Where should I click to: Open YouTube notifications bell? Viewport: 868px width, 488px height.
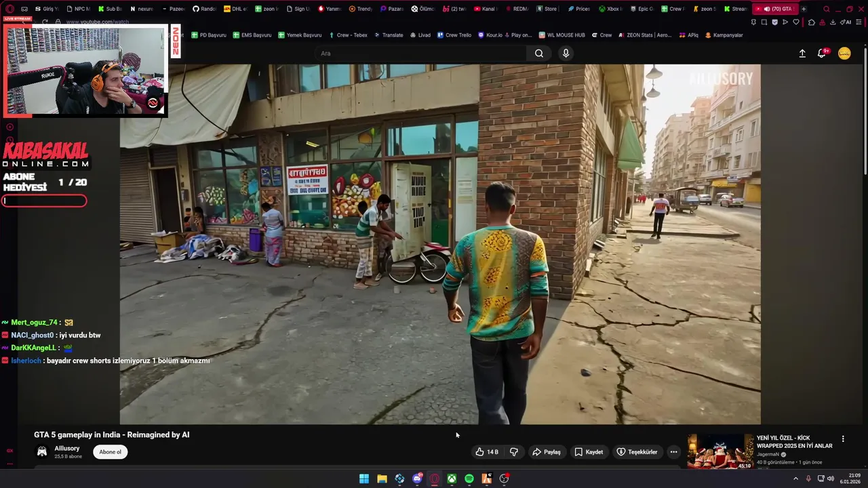822,53
